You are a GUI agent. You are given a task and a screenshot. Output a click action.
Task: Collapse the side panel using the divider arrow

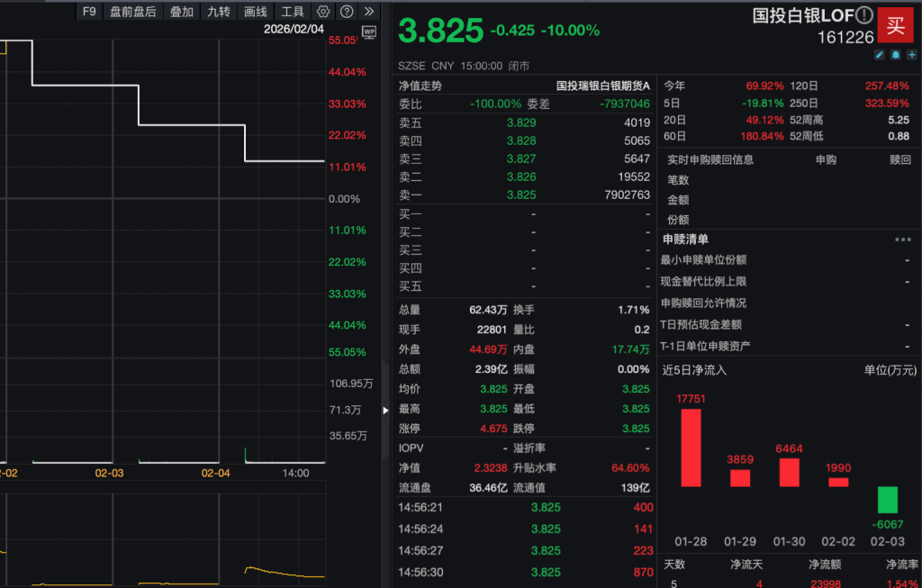(386, 411)
